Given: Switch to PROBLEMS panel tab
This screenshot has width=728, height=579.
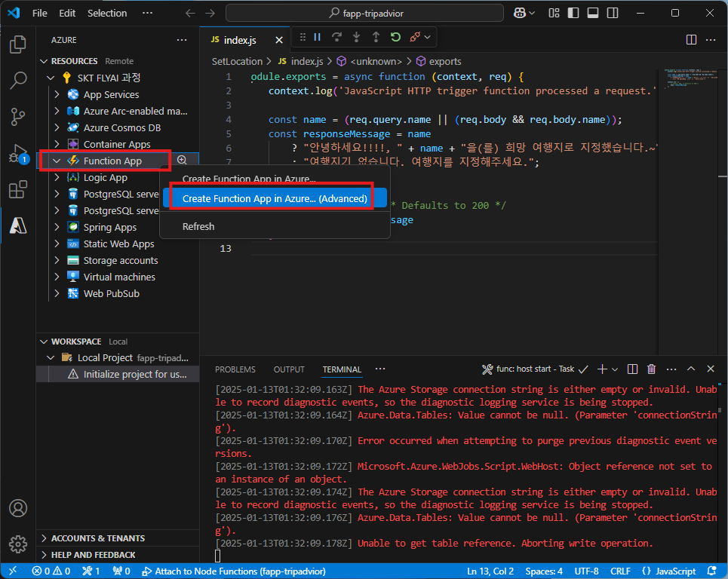Looking at the screenshot, I should pos(235,369).
